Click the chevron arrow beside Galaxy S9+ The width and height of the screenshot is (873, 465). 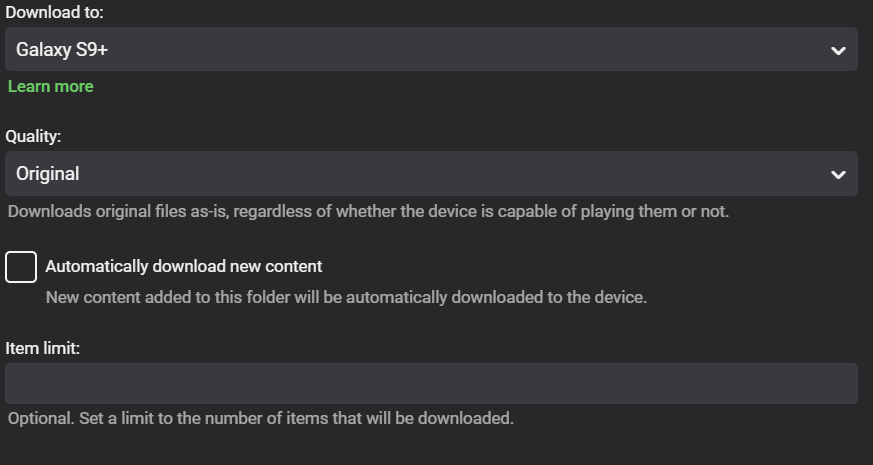click(838, 50)
